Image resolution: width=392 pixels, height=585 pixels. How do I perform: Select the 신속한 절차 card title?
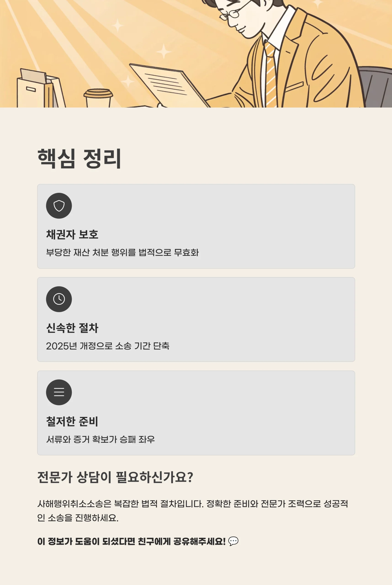(72, 328)
